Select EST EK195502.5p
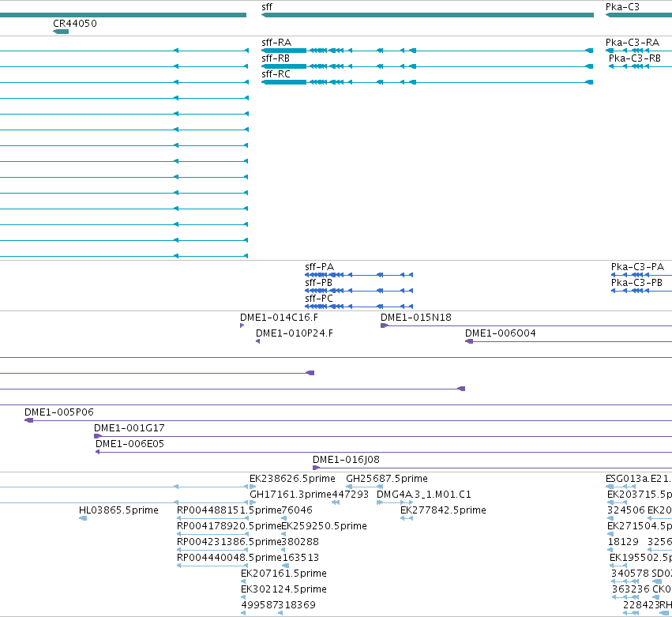 (x=618, y=566)
